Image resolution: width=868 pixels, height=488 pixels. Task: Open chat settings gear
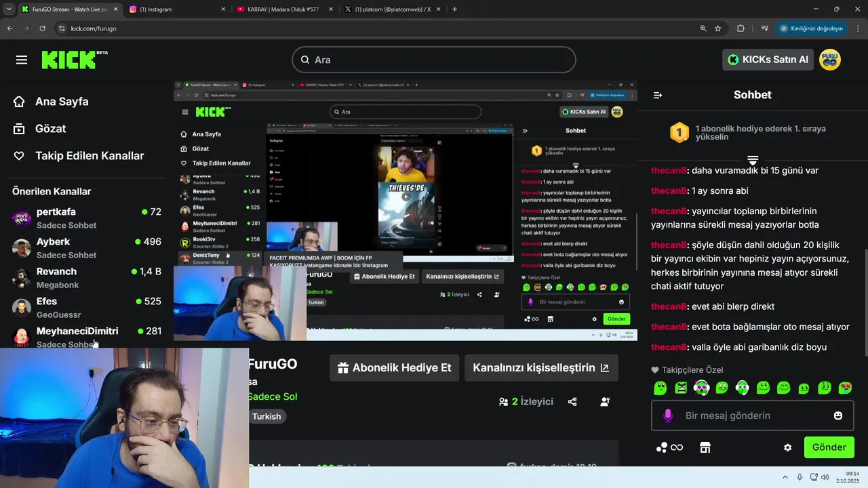tap(787, 447)
